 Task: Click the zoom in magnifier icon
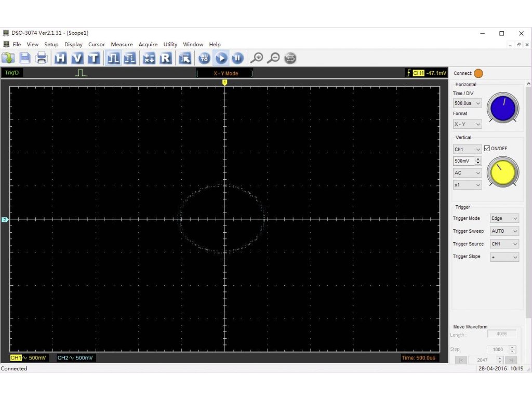pos(257,58)
